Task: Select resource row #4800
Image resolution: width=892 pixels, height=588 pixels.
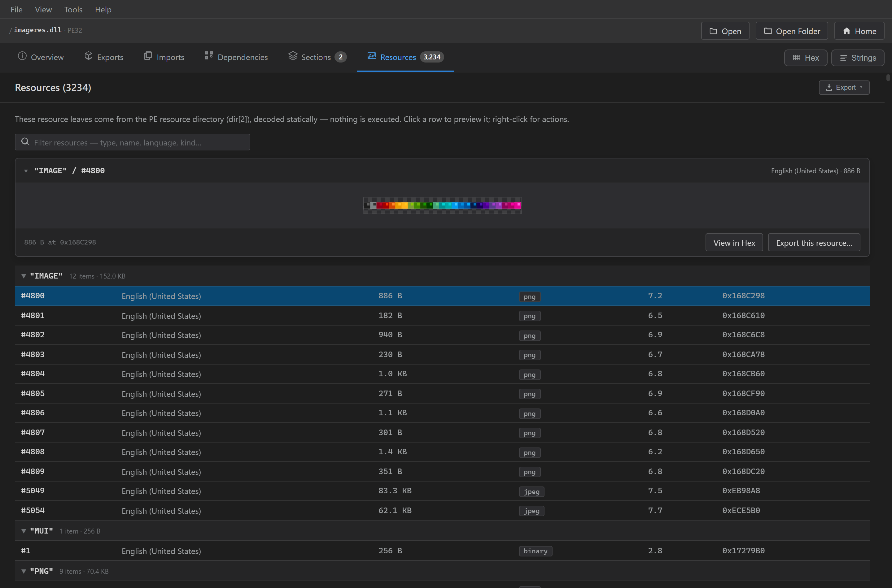Action: click(x=442, y=296)
